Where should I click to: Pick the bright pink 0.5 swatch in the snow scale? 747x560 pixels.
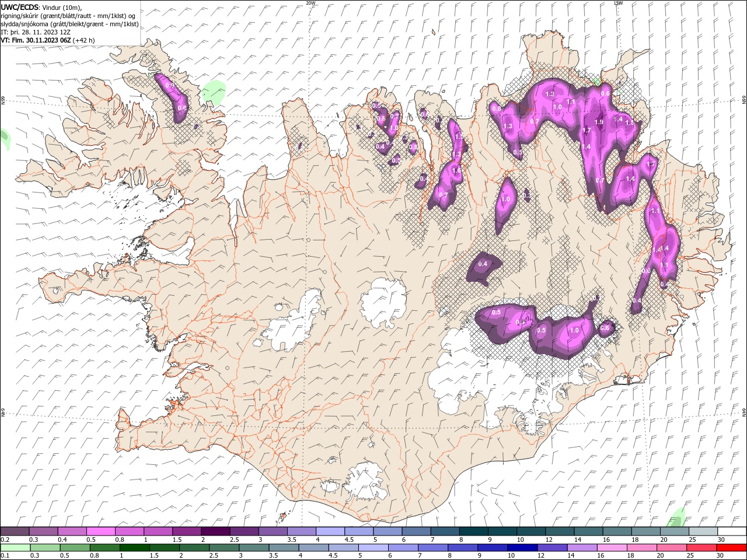click(100, 531)
